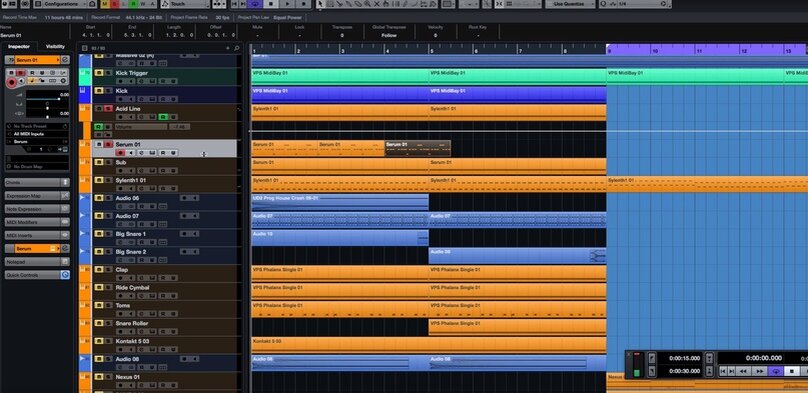Switch to the Visibility tab

coord(55,46)
